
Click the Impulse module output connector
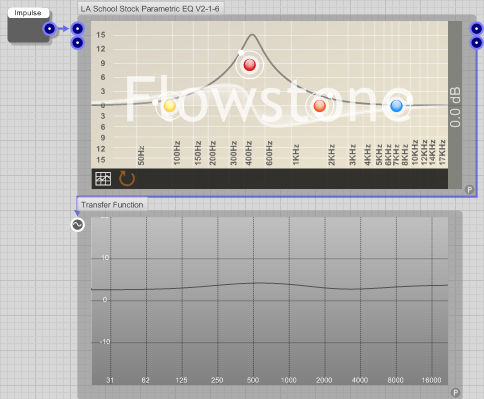[x=50, y=29]
